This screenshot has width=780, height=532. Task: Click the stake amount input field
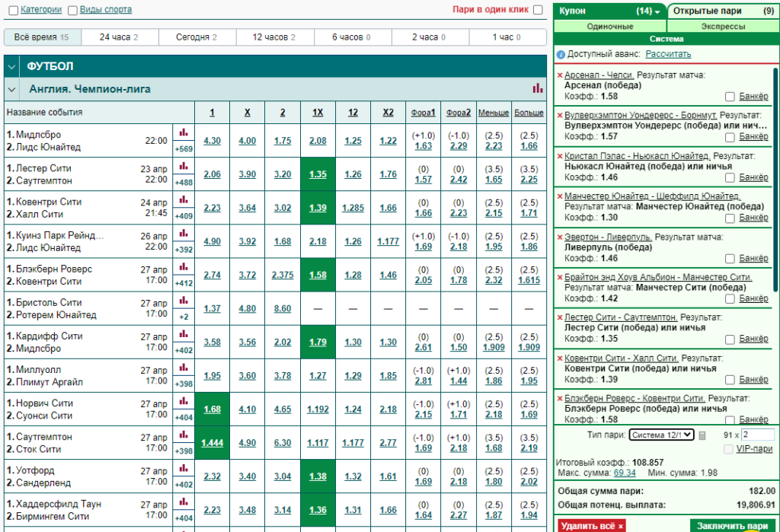pyautogui.click(x=758, y=435)
